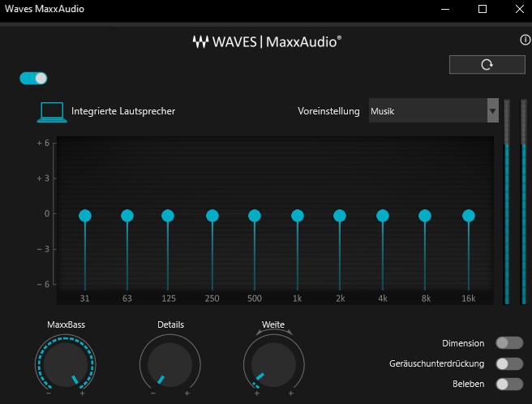Click the Weite knob

coord(274,364)
